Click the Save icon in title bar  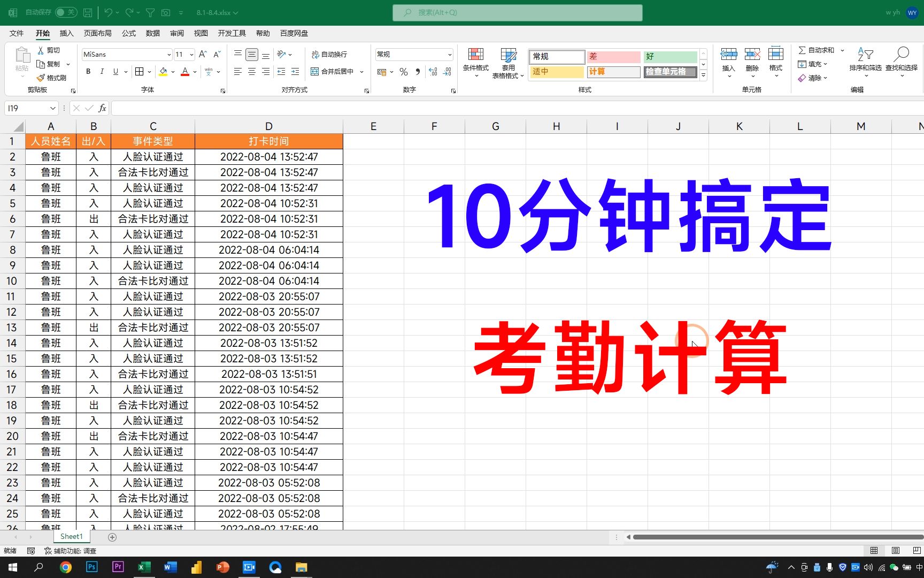(88, 12)
